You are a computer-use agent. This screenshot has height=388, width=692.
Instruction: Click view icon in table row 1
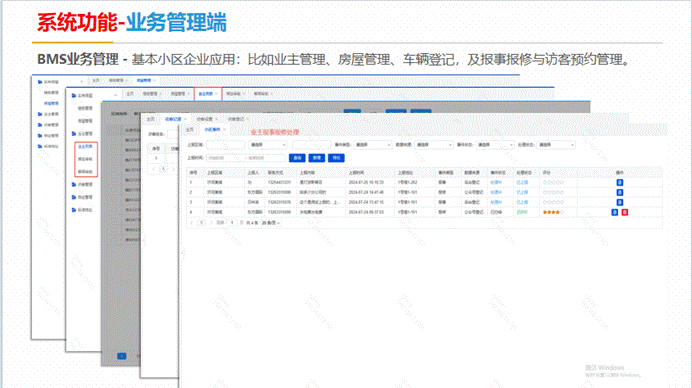pos(620,182)
